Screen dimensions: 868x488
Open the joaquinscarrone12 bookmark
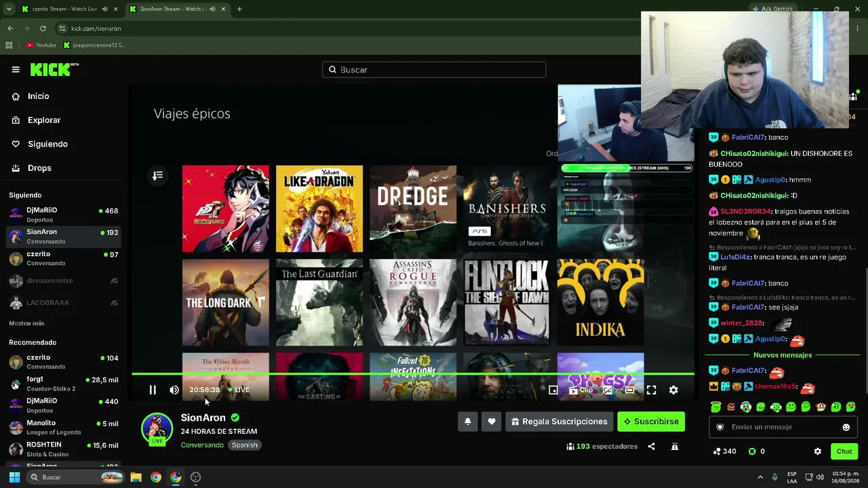coord(94,45)
